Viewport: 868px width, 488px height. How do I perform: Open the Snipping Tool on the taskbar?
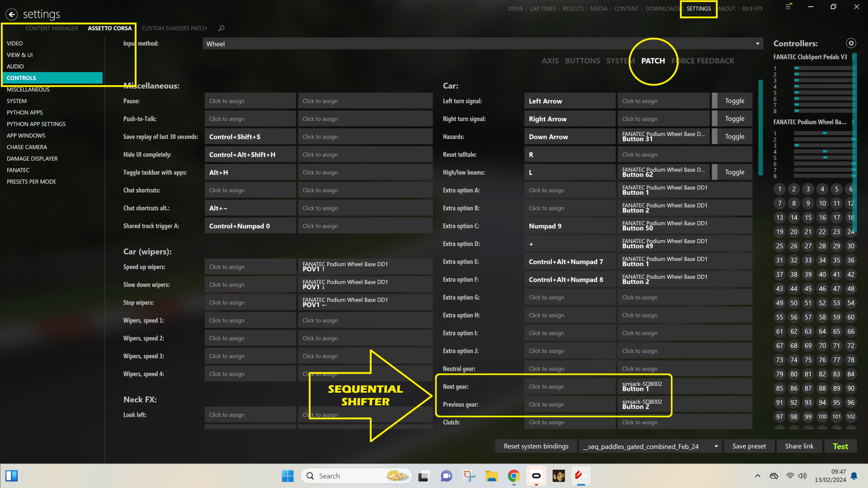469,476
